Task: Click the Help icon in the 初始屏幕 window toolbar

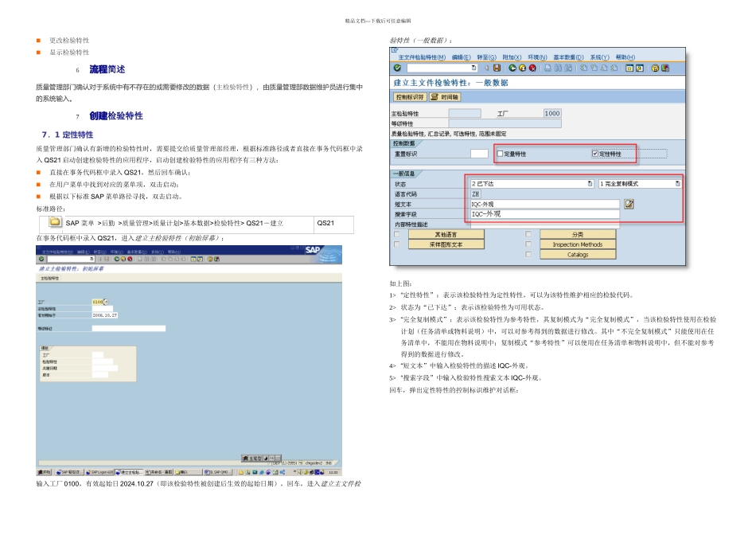Action: click(x=210, y=259)
